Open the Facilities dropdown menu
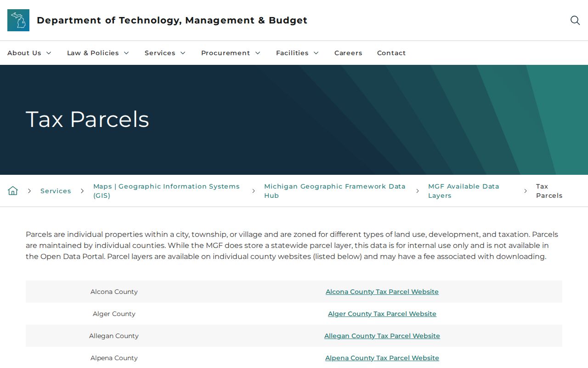This screenshot has height=368, width=588. (x=298, y=53)
